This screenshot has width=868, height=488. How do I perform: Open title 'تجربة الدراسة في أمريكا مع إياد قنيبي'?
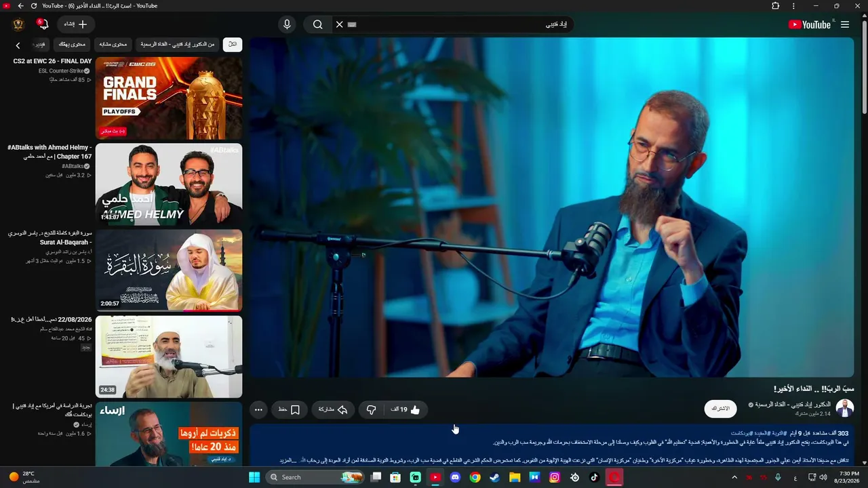tap(52, 410)
